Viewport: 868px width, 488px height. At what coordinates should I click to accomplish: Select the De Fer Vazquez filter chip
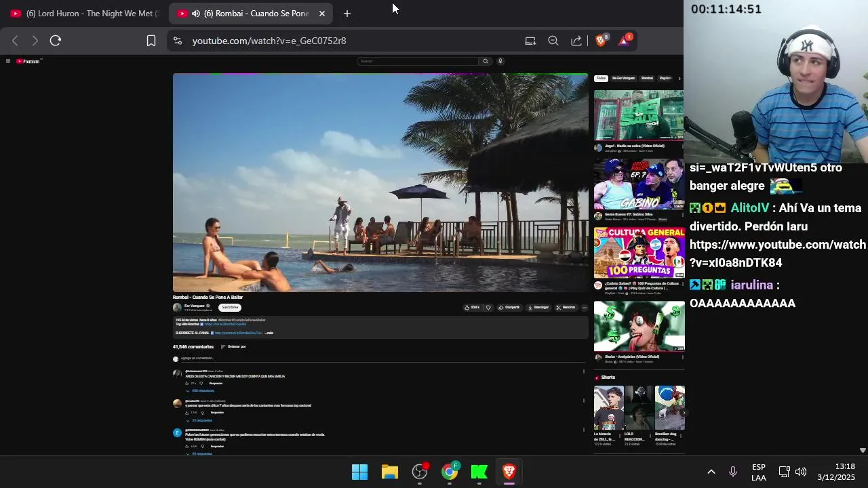623,79
